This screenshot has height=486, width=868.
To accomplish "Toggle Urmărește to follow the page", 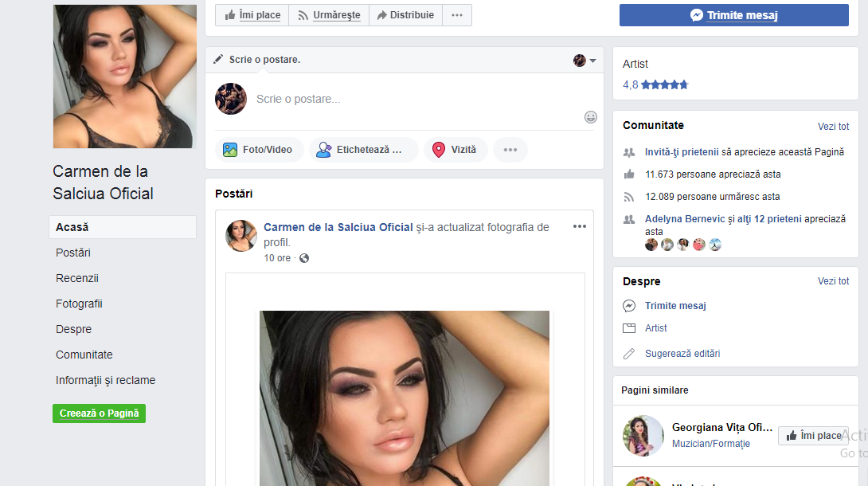I will click(x=328, y=15).
